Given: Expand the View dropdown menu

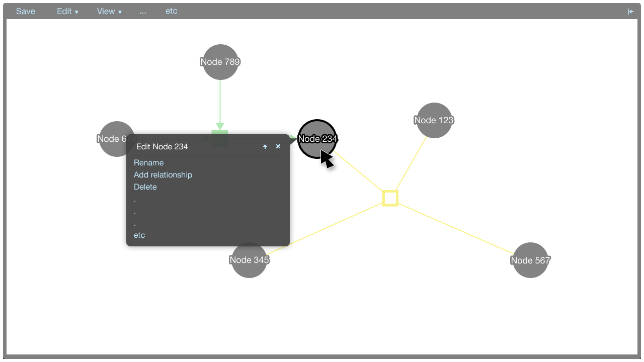Looking at the screenshot, I should coord(109,11).
